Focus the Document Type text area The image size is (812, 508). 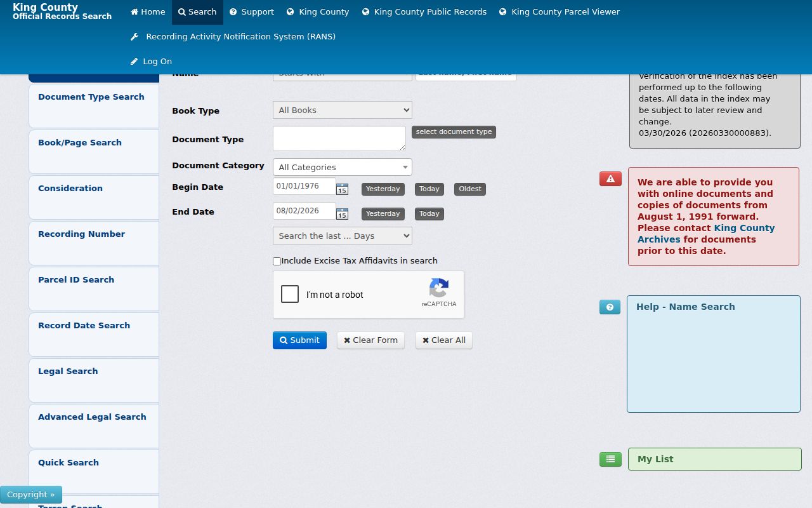pyautogui.click(x=339, y=138)
